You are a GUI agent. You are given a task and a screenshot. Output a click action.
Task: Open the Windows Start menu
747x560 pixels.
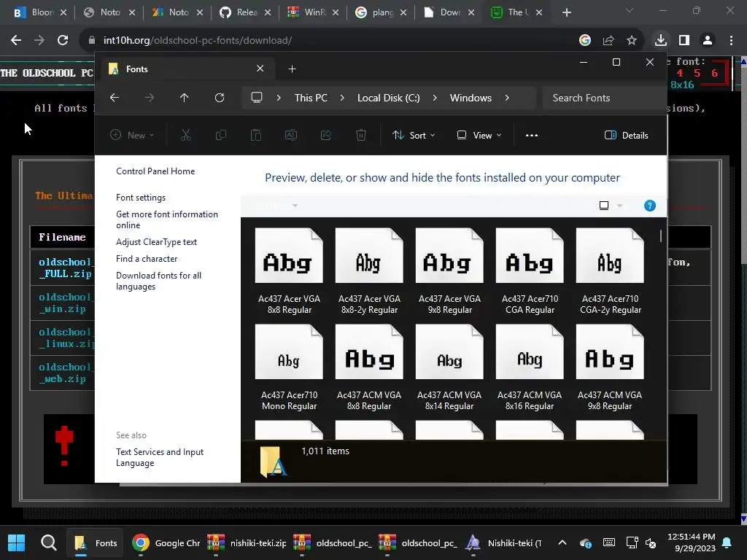17,542
